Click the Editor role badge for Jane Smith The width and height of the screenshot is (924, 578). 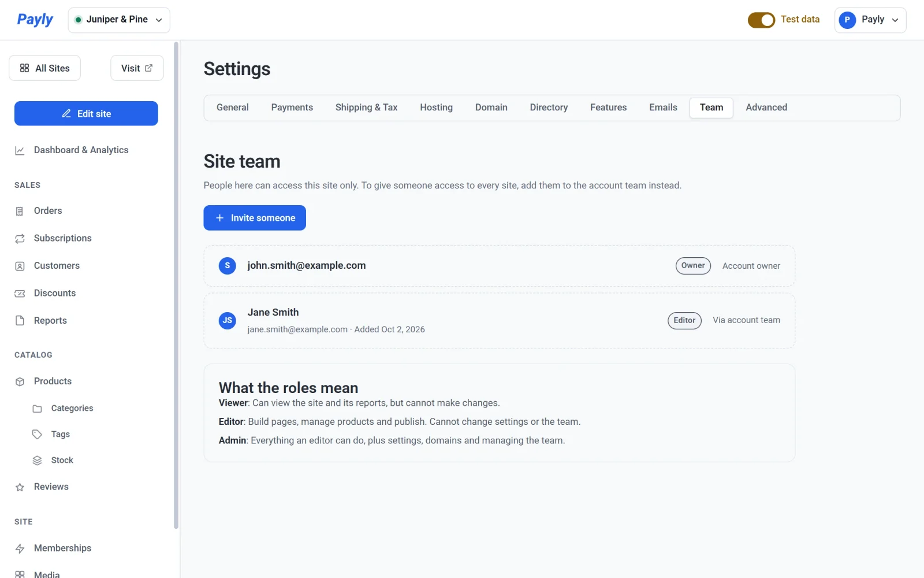[x=684, y=320]
